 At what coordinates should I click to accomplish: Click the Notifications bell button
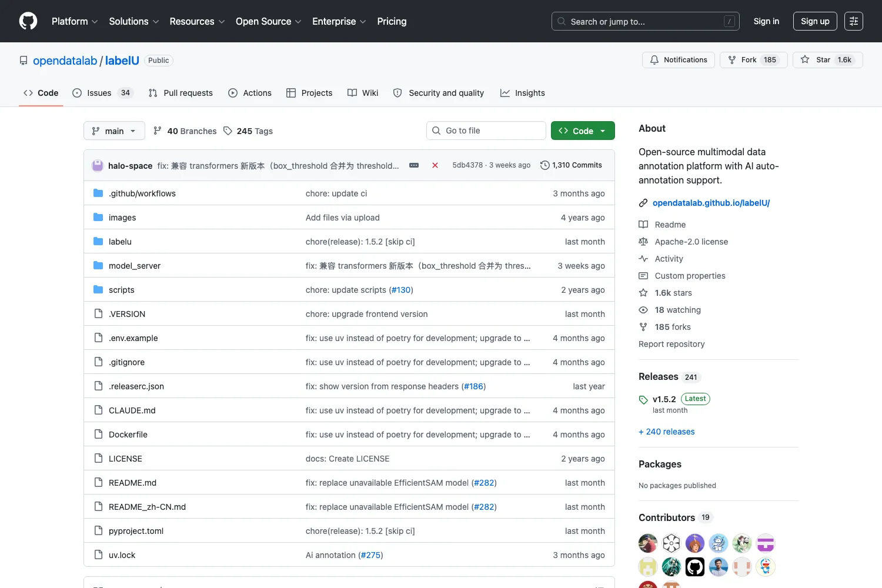[679, 60]
